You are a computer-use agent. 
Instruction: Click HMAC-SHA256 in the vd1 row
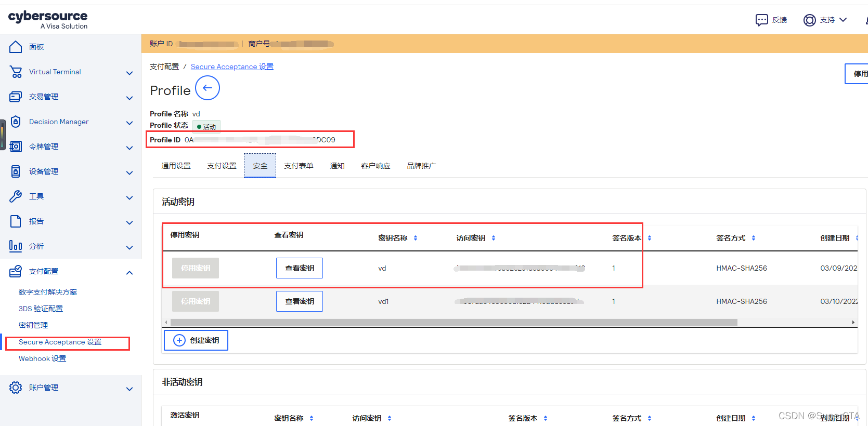coord(742,301)
